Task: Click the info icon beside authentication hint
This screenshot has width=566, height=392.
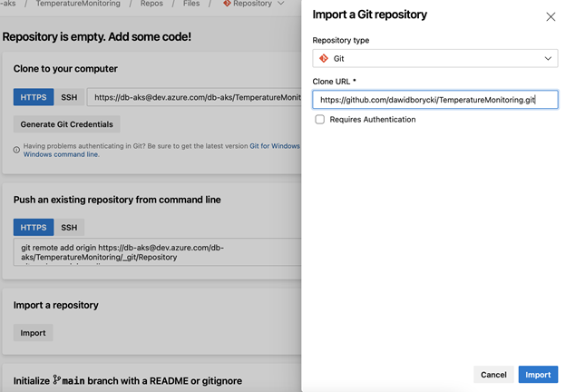Action: click(16, 150)
